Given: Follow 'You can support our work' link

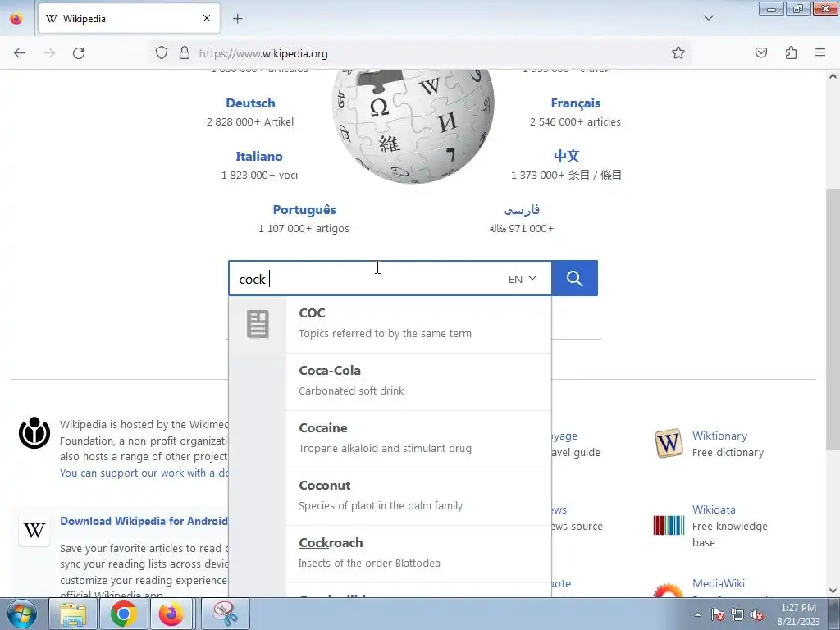Looking at the screenshot, I should pos(144,473).
